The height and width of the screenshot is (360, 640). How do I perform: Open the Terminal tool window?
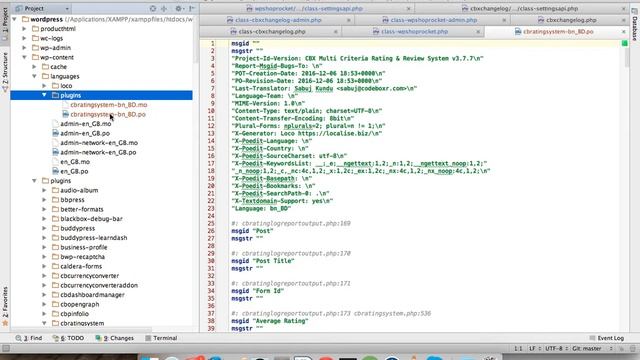tap(161, 338)
